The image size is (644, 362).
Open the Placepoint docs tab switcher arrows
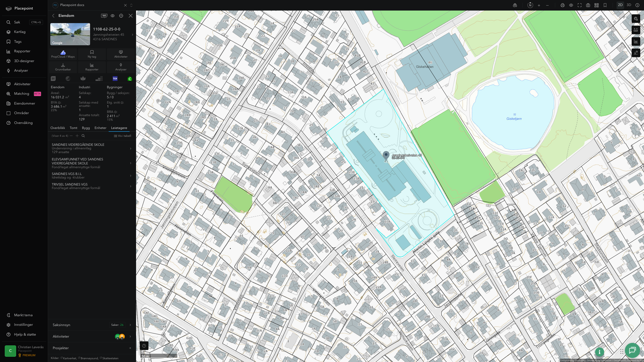(x=131, y=5)
